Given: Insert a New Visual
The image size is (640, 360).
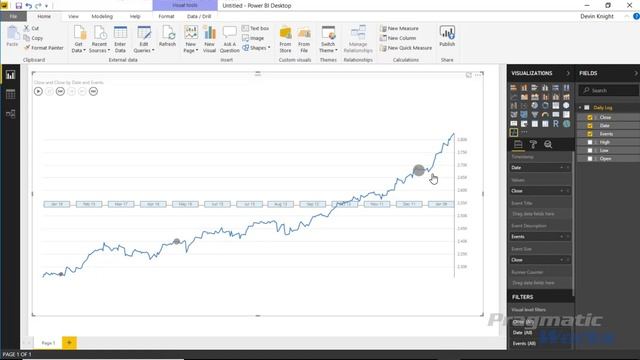Looking at the screenshot, I should [x=209, y=39].
